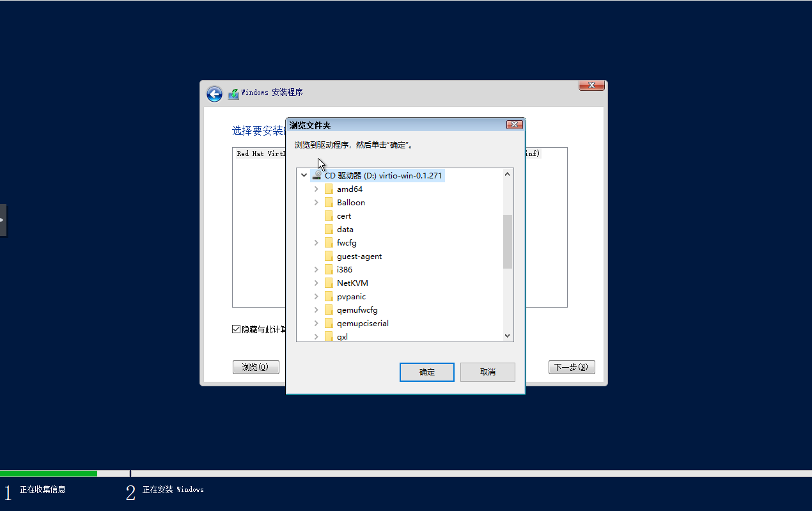Image resolution: width=812 pixels, height=511 pixels.
Task: Click the qemupciserial folder icon
Action: [x=329, y=324]
